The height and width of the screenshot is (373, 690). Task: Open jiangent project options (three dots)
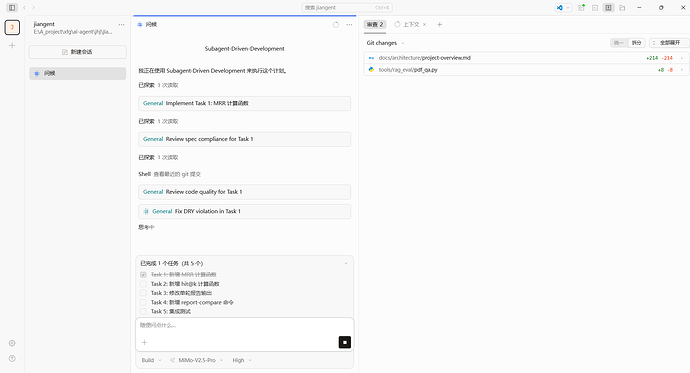coord(121,25)
